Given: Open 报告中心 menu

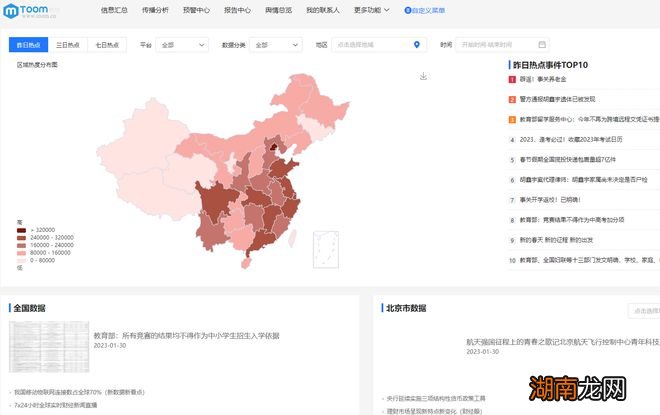Looking at the screenshot, I should click(237, 10).
